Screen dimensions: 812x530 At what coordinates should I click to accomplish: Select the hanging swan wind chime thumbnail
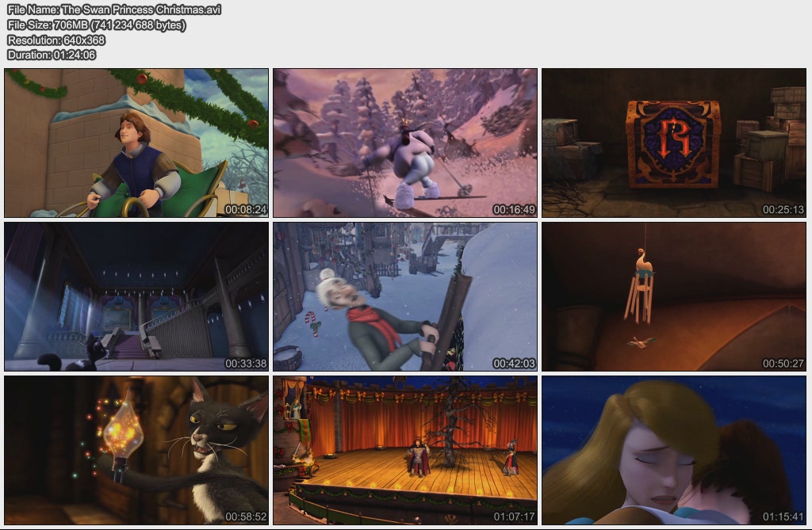(x=674, y=296)
